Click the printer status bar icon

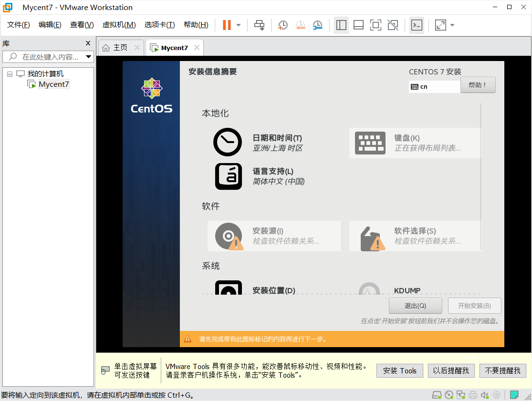tap(473, 395)
